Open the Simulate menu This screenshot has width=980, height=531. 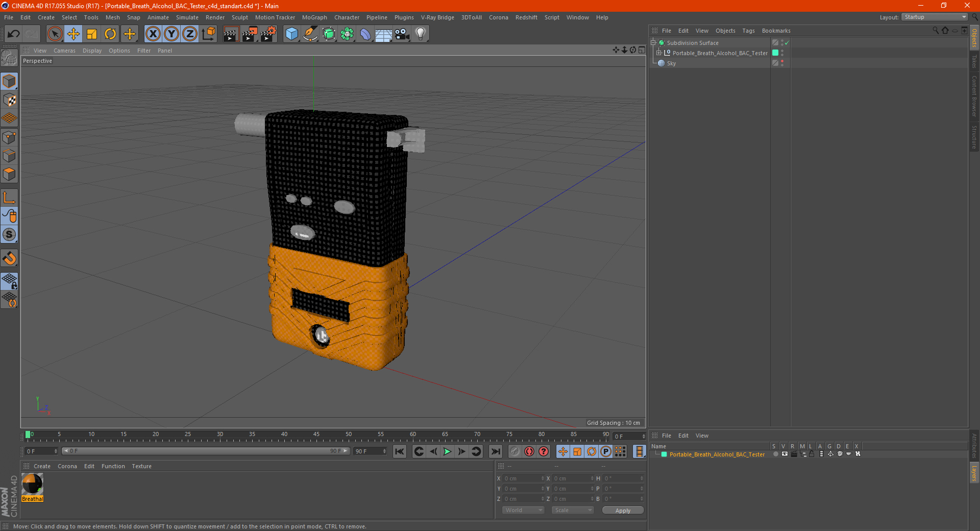(187, 17)
